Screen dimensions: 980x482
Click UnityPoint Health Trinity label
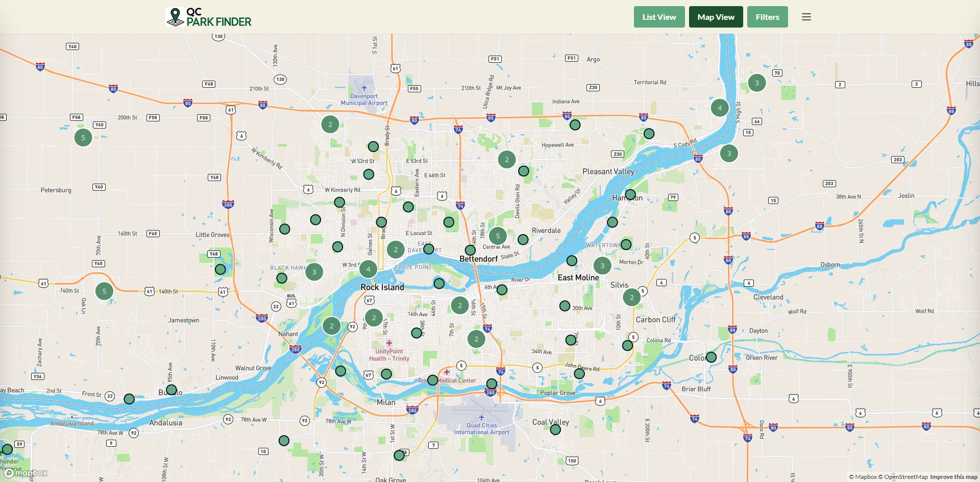[389, 355]
